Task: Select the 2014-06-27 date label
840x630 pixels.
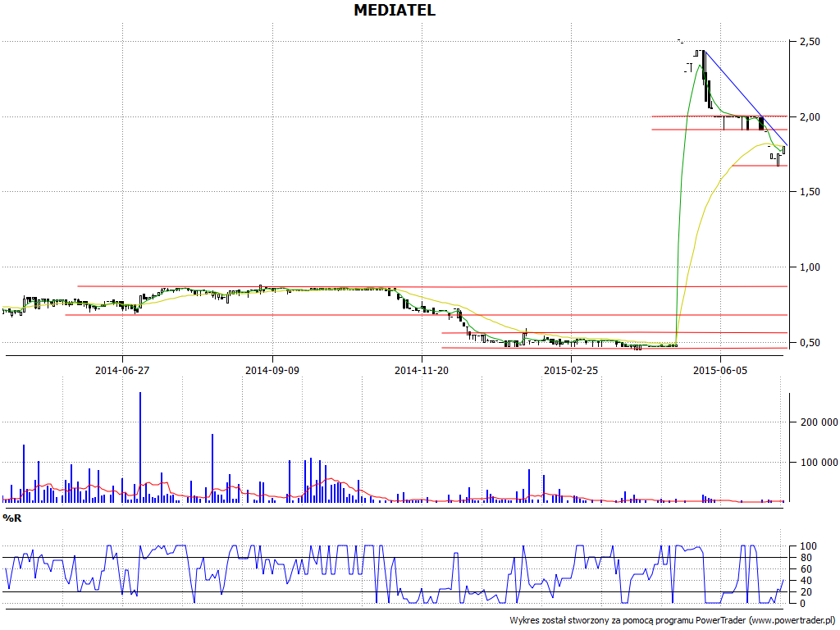Action: 122,370
